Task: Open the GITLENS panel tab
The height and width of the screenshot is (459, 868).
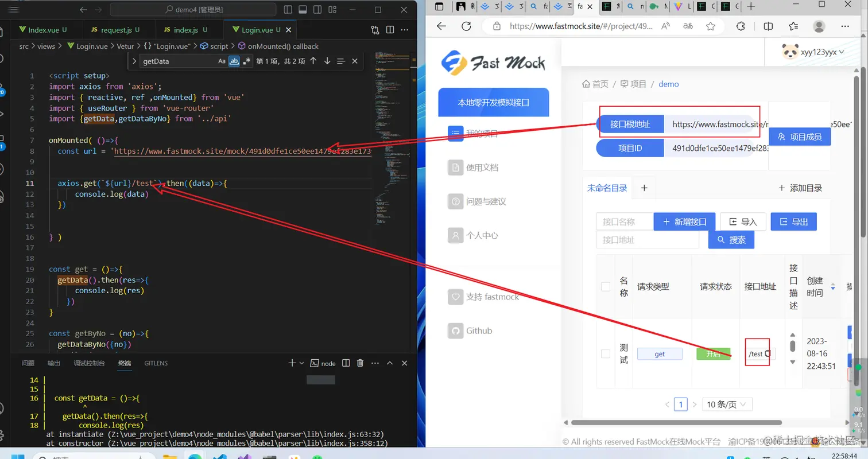Action: click(156, 363)
